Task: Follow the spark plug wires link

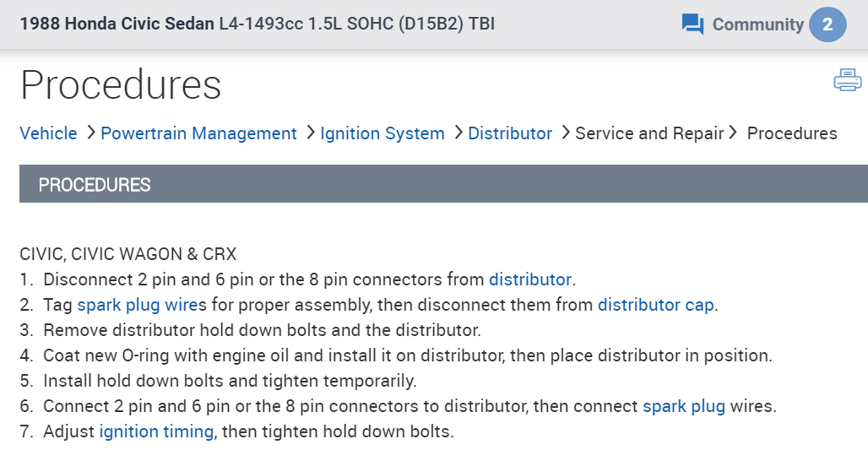Action: (135, 305)
